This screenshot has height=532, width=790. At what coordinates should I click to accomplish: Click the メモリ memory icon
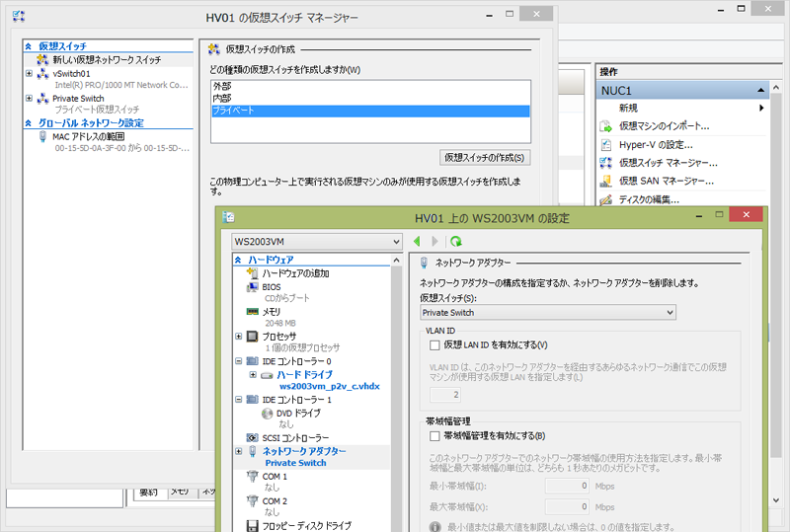click(253, 311)
